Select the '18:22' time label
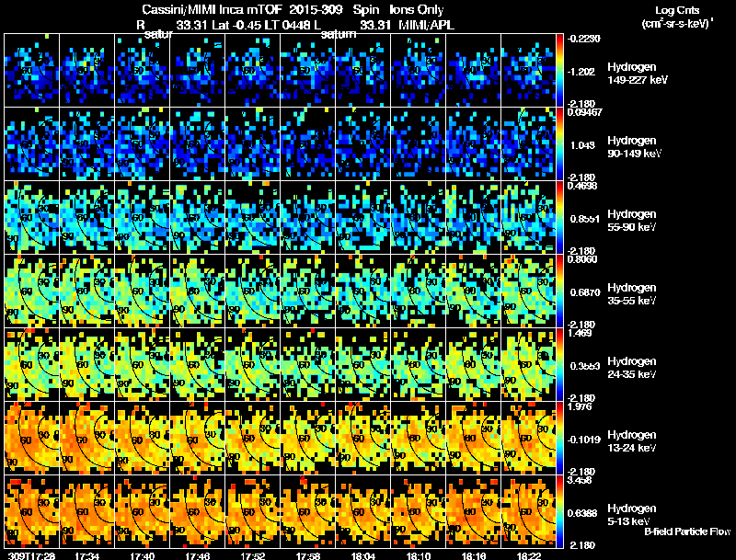The image size is (736, 560). 528,555
